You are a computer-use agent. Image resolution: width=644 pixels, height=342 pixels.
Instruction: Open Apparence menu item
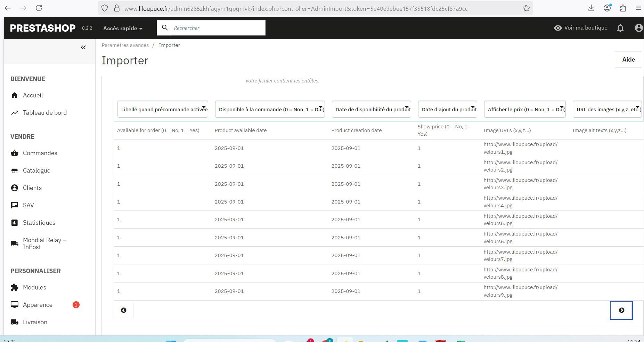38,305
